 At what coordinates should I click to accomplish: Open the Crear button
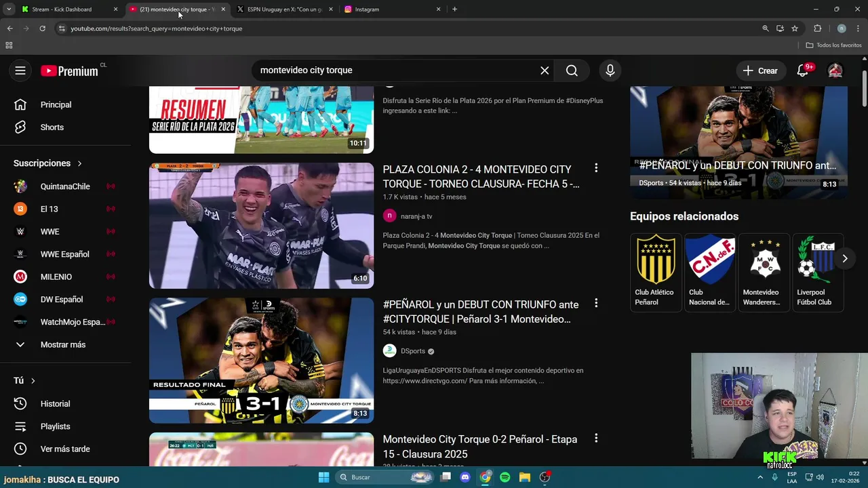coord(760,70)
